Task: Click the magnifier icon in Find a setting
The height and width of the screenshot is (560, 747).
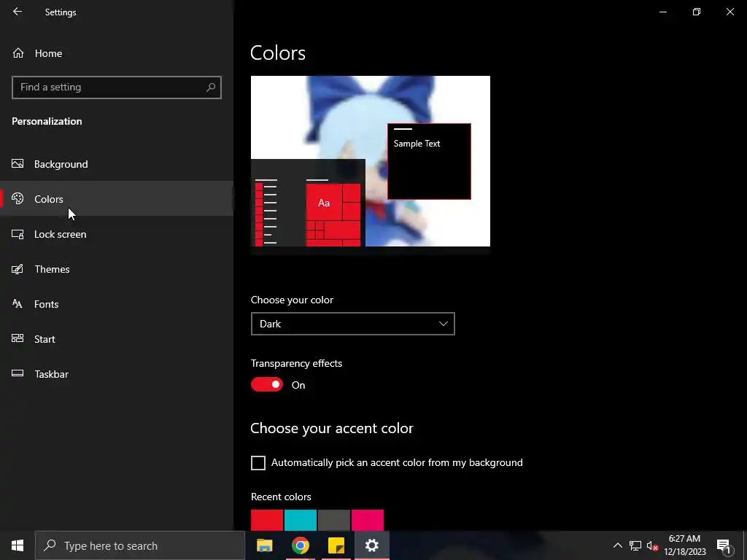Action: point(211,87)
